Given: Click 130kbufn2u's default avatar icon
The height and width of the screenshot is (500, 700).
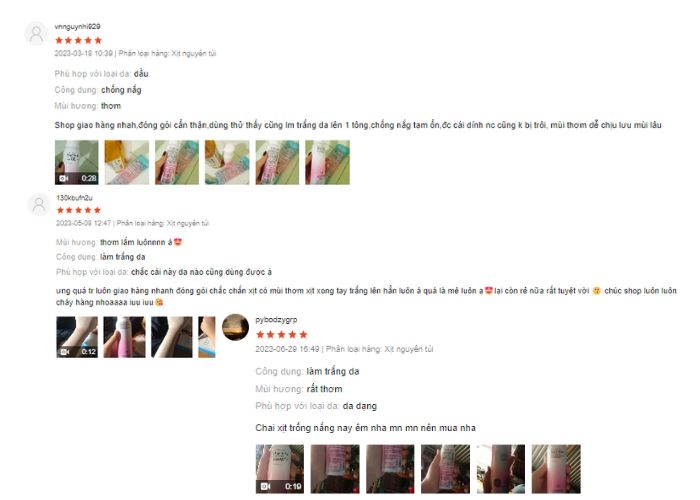Looking at the screenshot, I should [39, 205].
